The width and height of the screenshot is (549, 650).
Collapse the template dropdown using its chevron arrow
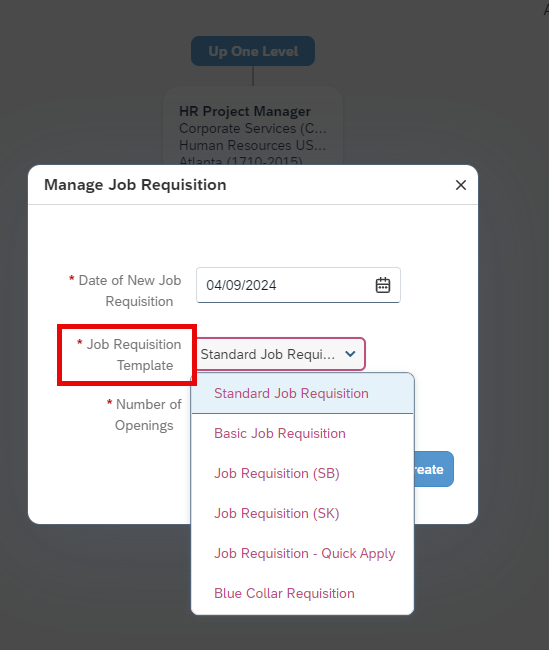tap(350, 354)
